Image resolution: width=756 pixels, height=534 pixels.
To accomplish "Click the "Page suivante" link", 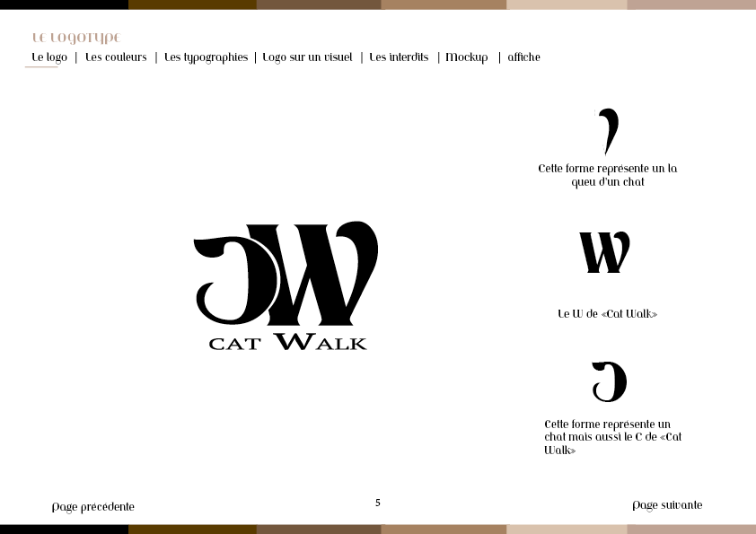I will (667, 505).
